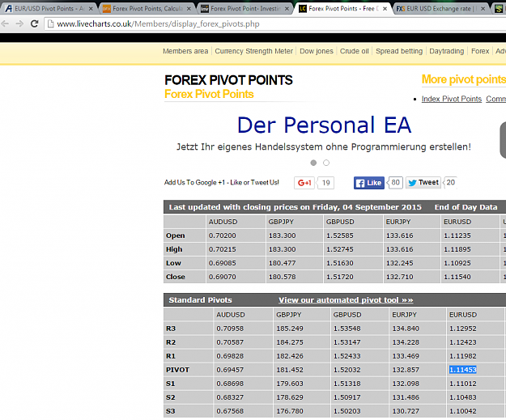Click the Last updated closing prices banner
Screen dimensions: 506x420
295,207
